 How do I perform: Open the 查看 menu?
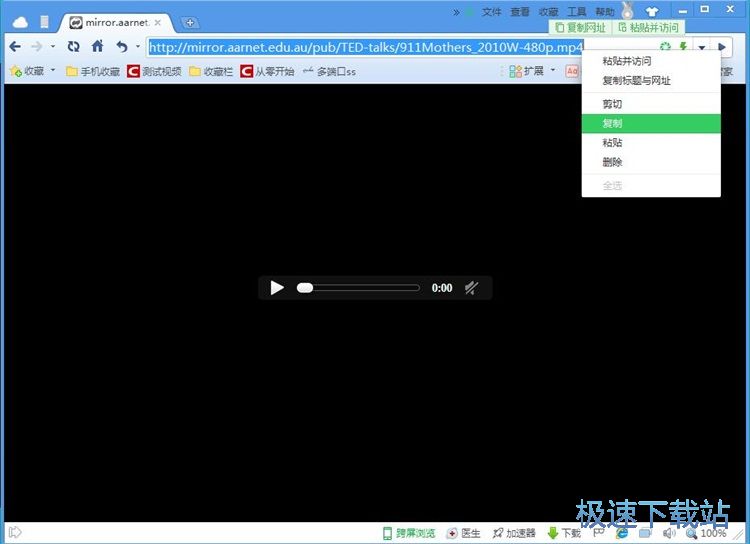520,11
